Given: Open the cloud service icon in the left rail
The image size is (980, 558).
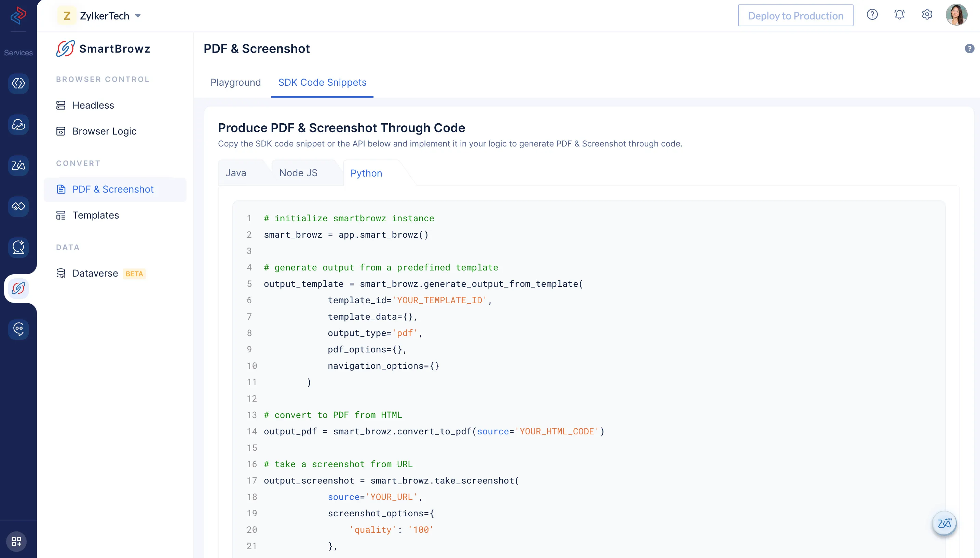Looking at the screenshot, I should [x=18, y=125].
